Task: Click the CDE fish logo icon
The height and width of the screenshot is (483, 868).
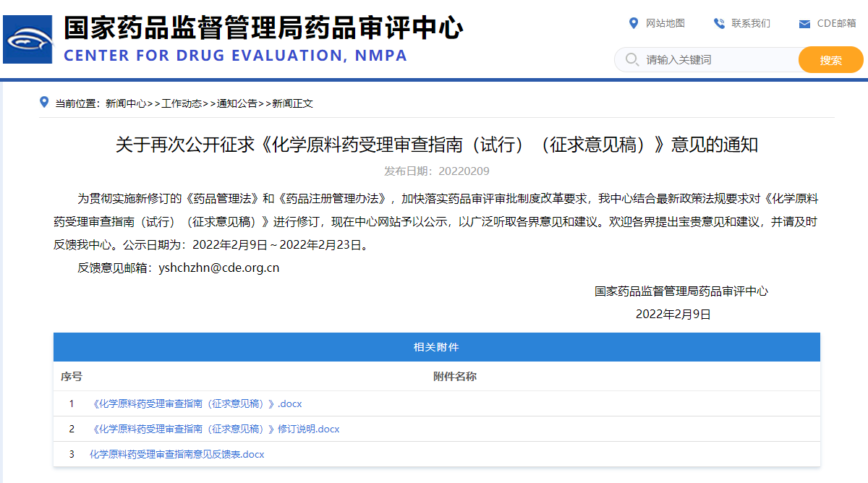Action: click(27, 39)
